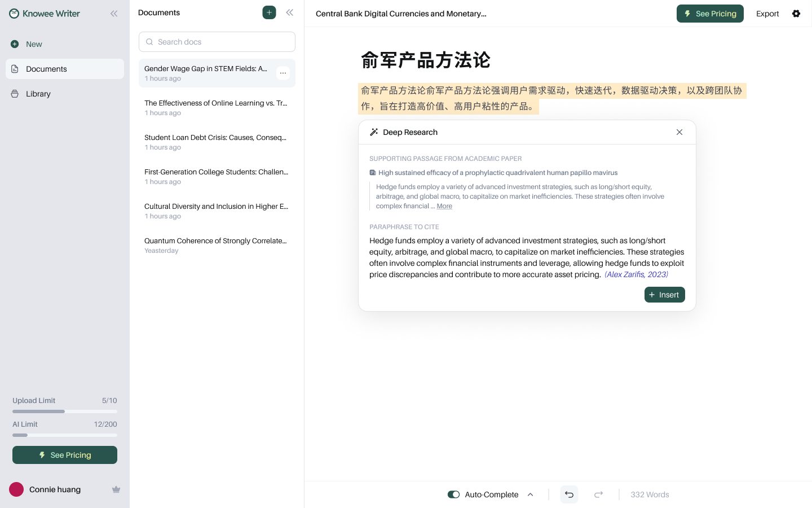Click the AI Limit progress bar
Screen dimensions: 812x508
coord(65,435)
